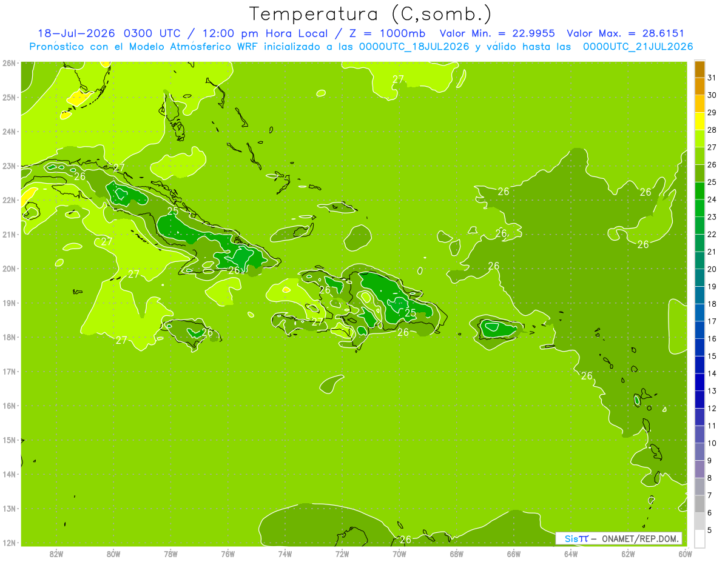This screenshot has width=728, height=562.
Task: Pick the green legend swatch between 23 and 24
Action: tap(699, 208)
